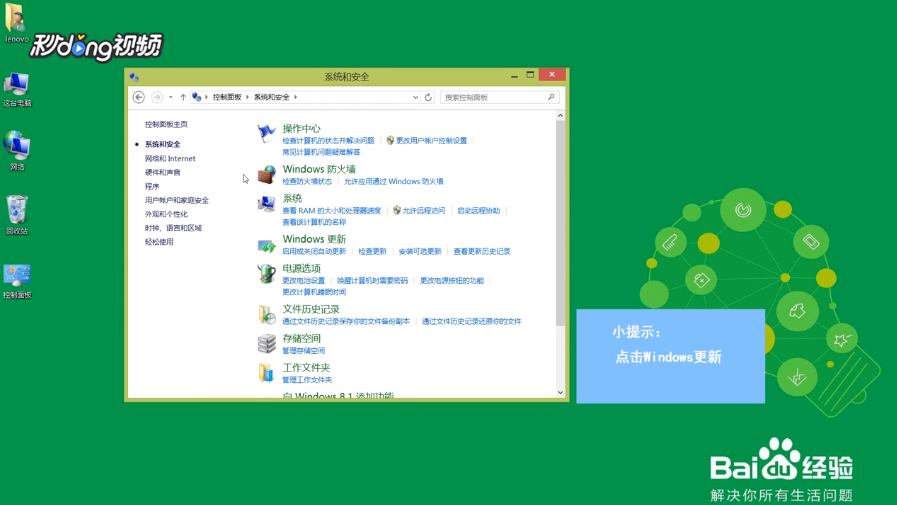Click 查看更新历史记录 link
Viewport: 897px width, 505px height.
click(482, 251)
